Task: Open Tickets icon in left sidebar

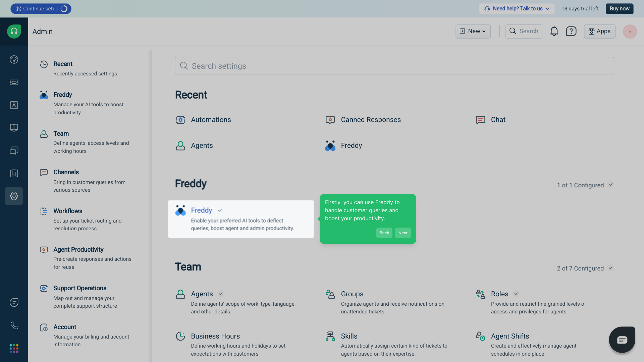Action: click(14, 82)
